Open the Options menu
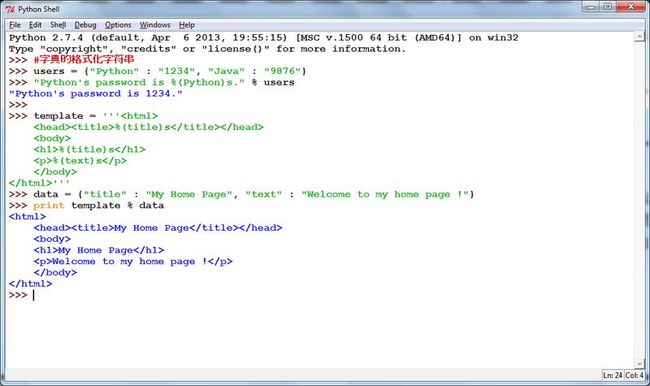The width and height of the screenshot is (650, 386). pos(118,25)
